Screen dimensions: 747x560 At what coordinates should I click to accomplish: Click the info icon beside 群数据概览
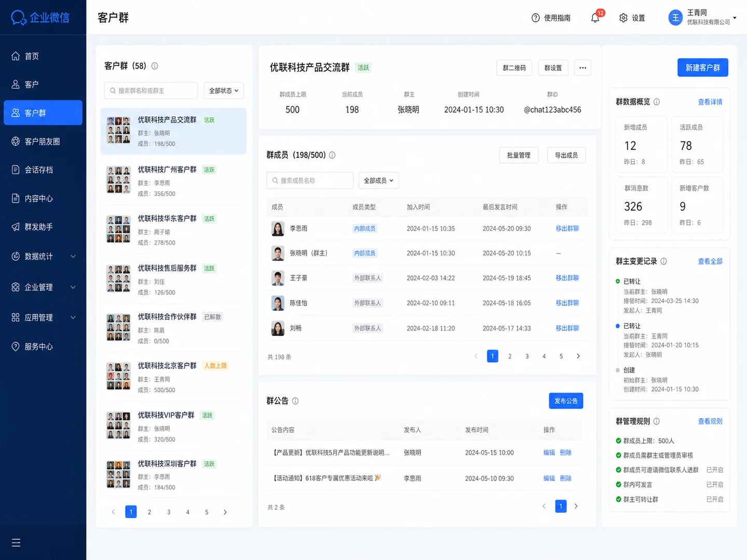[x=657, y=102]
